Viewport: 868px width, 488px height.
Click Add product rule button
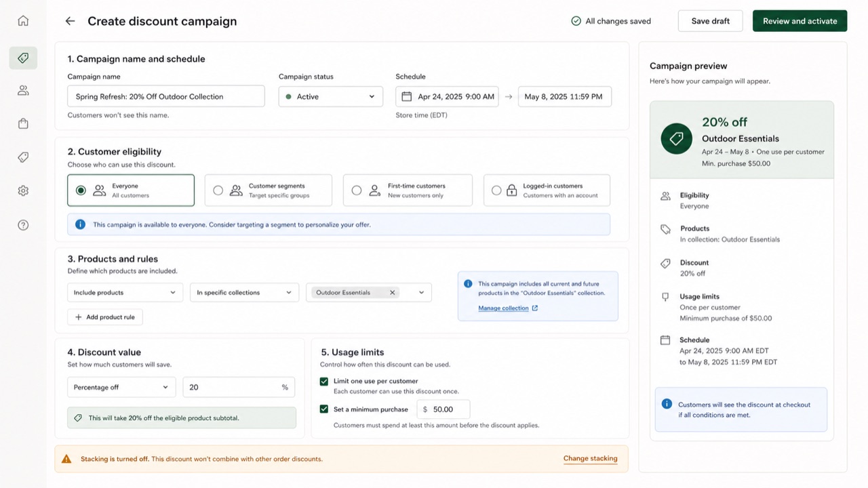coord(105,317)
